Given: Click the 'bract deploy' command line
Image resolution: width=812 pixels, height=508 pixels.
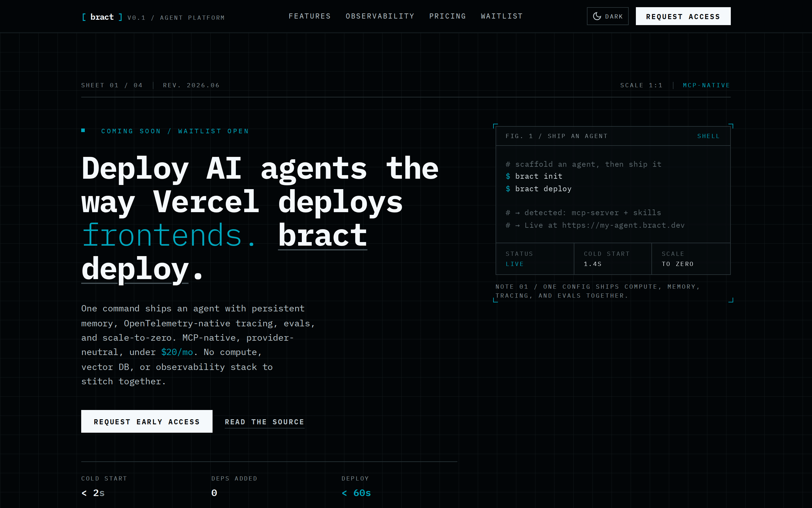Looking at the screenshot, I should [538, 189].
